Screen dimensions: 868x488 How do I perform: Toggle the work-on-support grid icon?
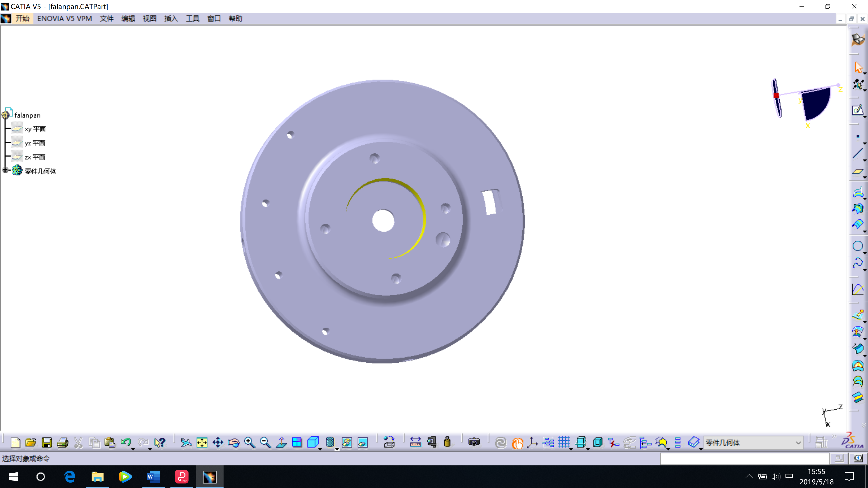(564, 442)
